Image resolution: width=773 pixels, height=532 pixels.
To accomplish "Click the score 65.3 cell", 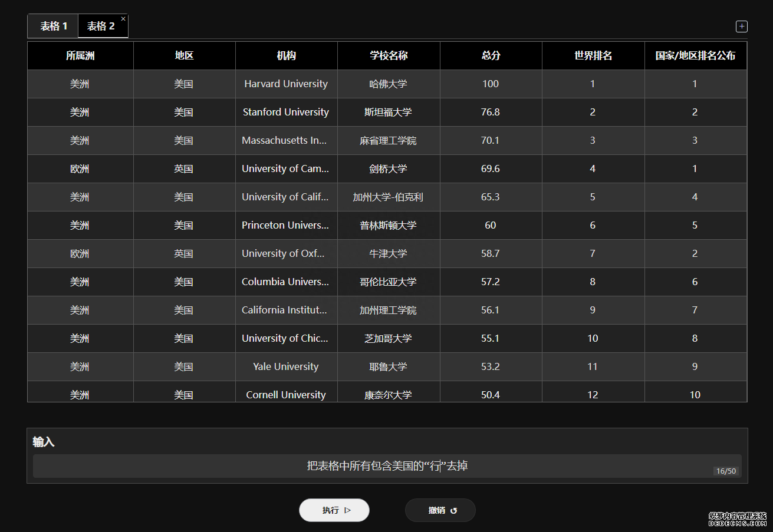I will (x=491, y=197).
